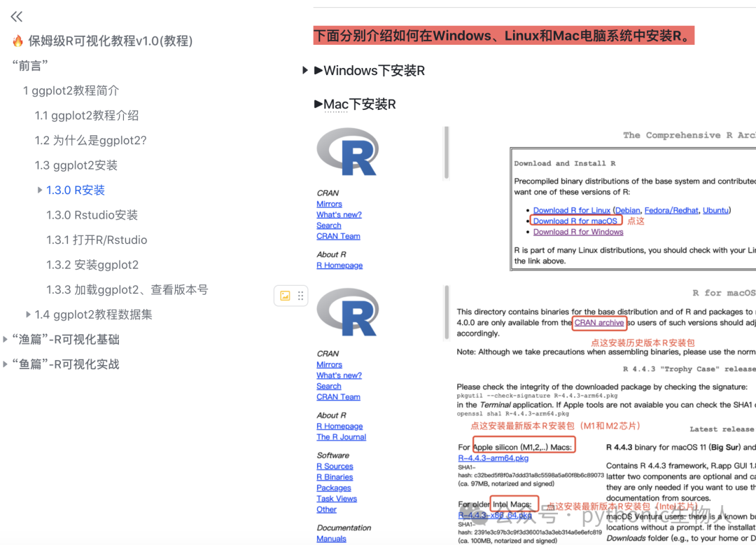Click the Download R for macOS link
Viewport: 756px width, 545px height.
(x=575, y=221)
